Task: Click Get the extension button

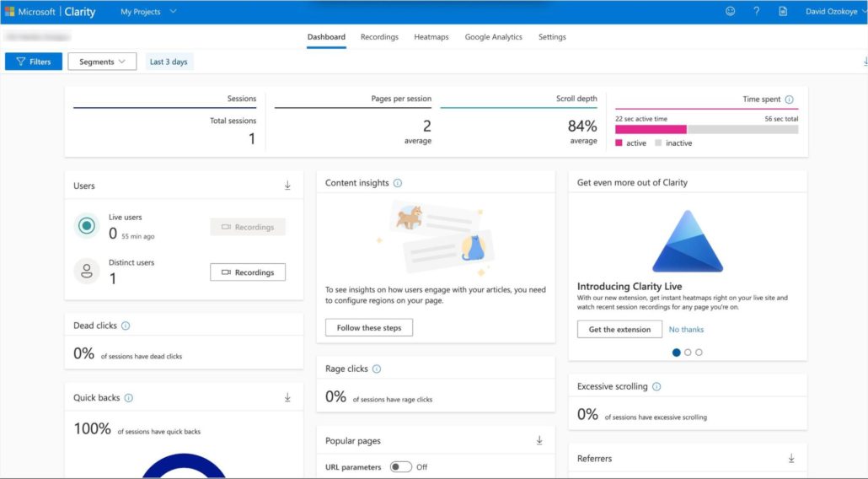Action: [619, 330]
